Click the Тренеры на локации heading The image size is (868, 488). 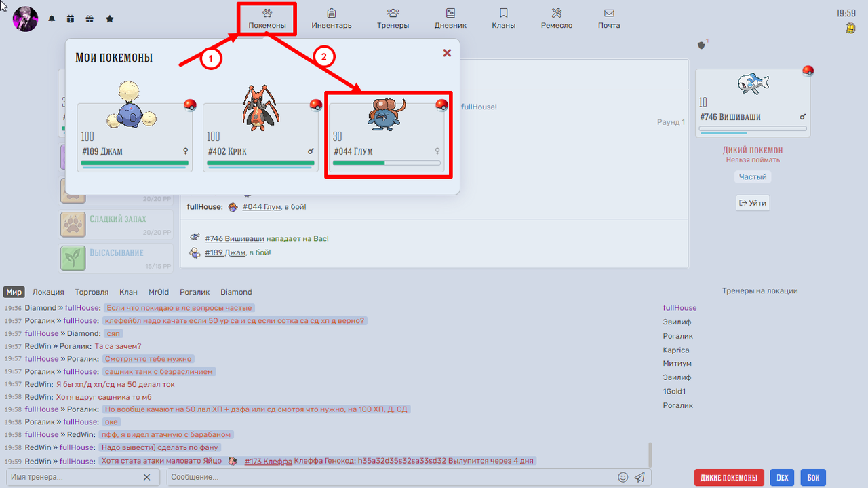tap(759, 291)
